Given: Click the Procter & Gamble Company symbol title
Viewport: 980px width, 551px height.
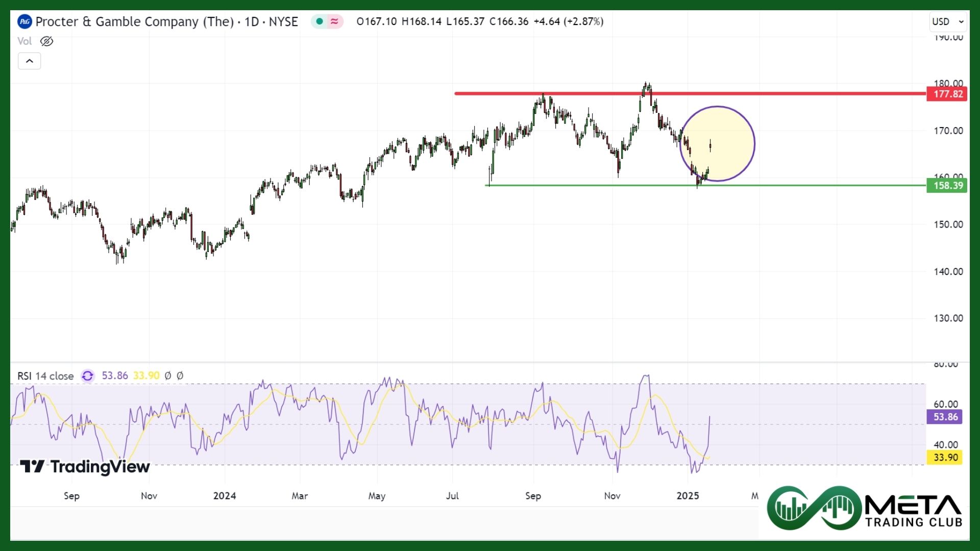Looking at the screenshot, I should [134, 21].
